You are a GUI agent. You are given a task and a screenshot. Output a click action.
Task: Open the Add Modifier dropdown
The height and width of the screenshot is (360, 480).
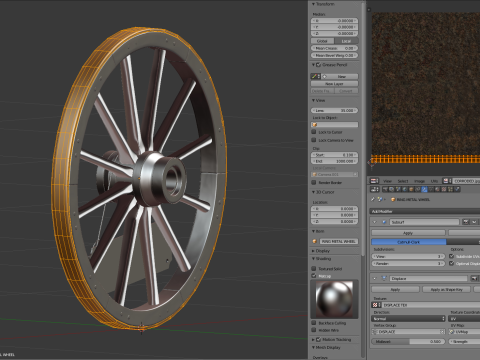point(425,211)
